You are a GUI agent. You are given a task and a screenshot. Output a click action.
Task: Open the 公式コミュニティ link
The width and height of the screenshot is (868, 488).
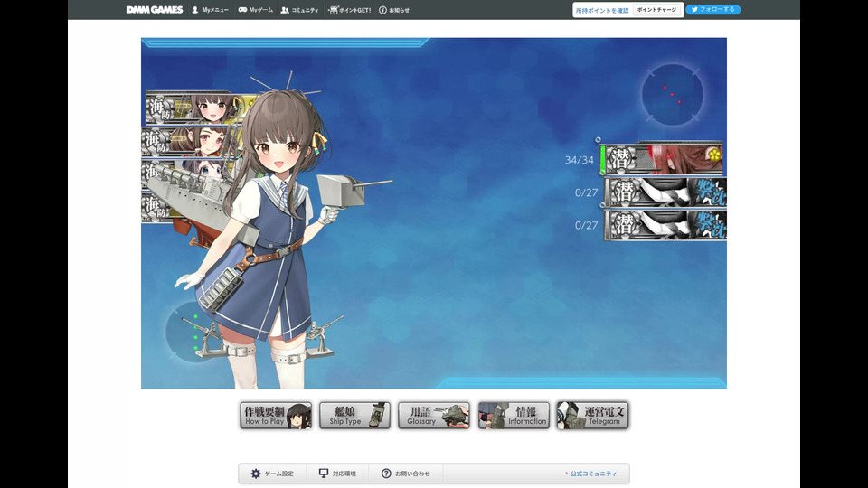coord(593,474)
